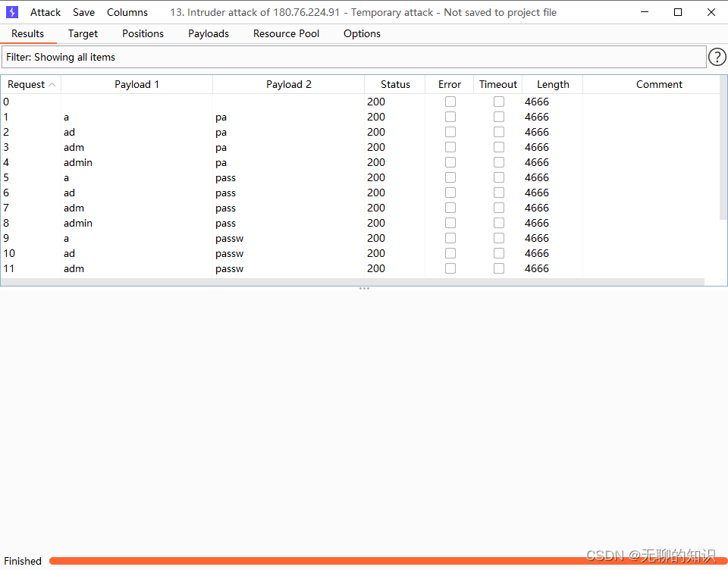
Task: Click status 200 of request 6
Action: (x=376, y=193)
